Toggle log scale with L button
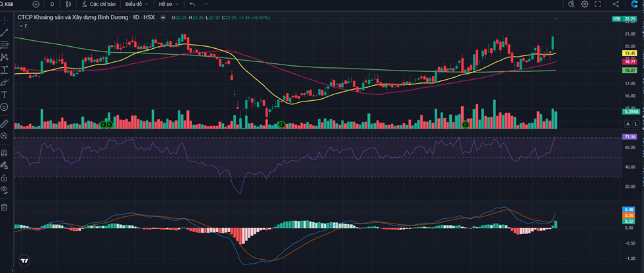This screenshot has width=644, height=273. [635, 124]
